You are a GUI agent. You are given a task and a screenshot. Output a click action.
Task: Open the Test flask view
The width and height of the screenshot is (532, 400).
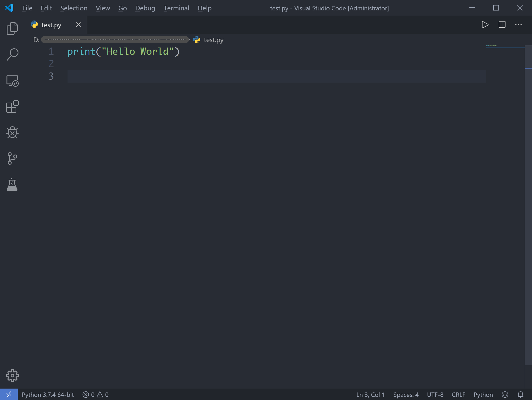pos(12,184)
